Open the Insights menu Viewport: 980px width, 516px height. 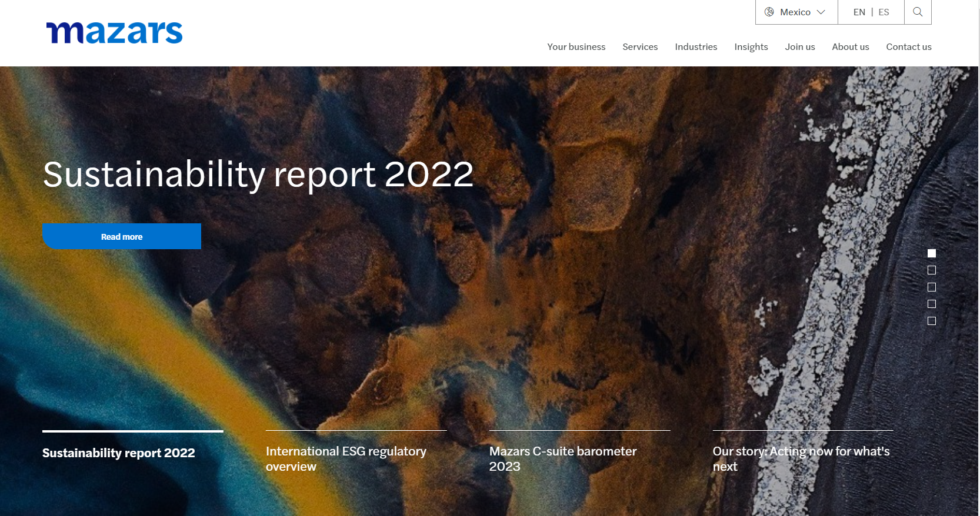pyautogui.click(x=751, y=46)
